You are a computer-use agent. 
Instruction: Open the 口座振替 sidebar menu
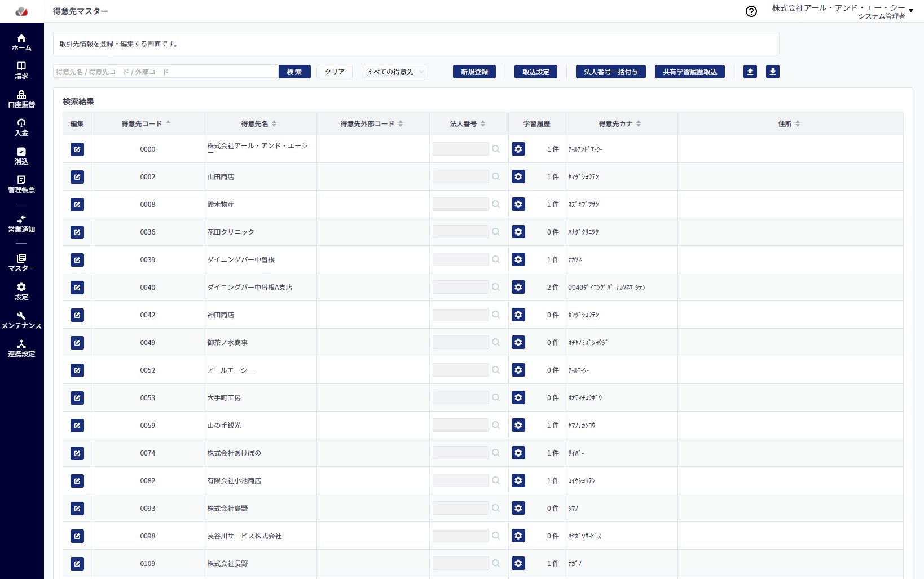click(21, 99)
